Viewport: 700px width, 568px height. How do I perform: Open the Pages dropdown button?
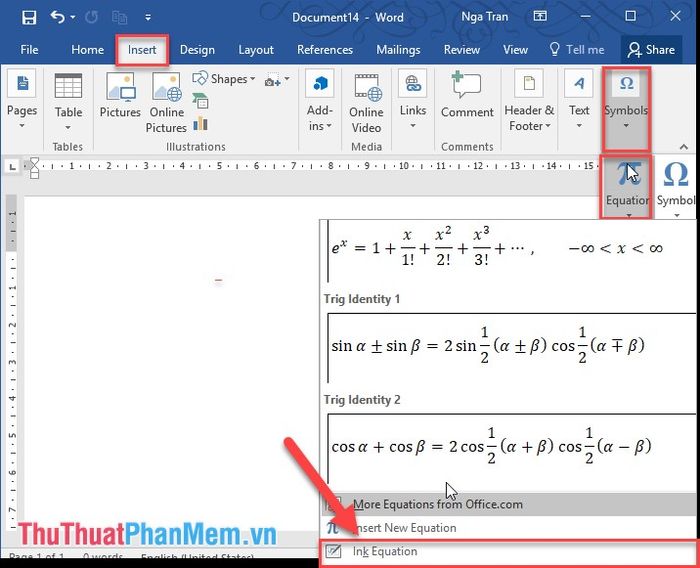point(22,100)
